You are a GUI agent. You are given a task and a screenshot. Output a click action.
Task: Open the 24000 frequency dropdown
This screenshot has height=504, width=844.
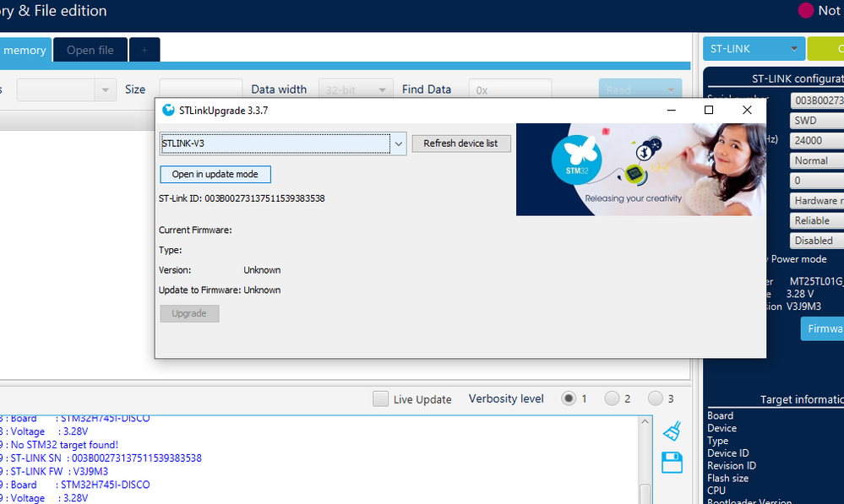817,140
